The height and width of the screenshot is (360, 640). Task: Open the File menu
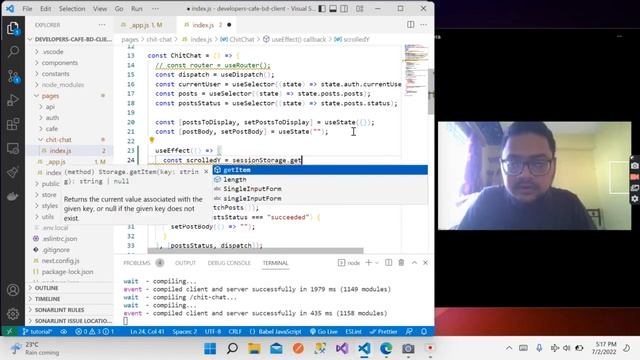click(27, 9)
